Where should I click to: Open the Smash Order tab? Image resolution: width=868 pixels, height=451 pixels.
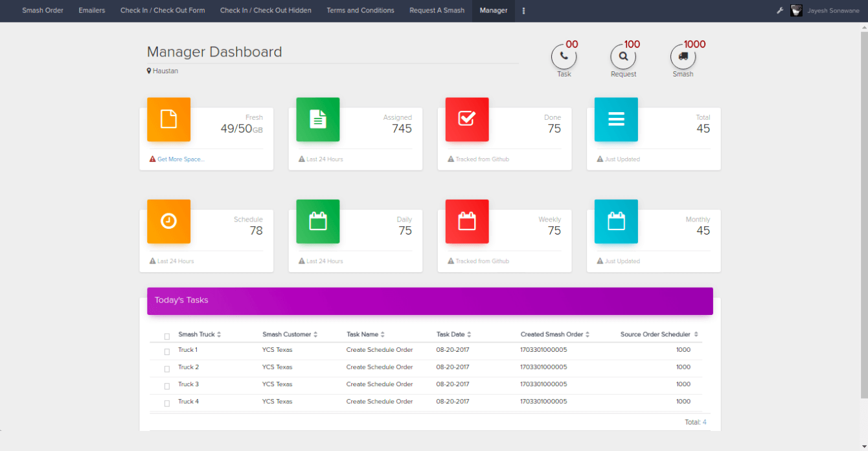43,10
